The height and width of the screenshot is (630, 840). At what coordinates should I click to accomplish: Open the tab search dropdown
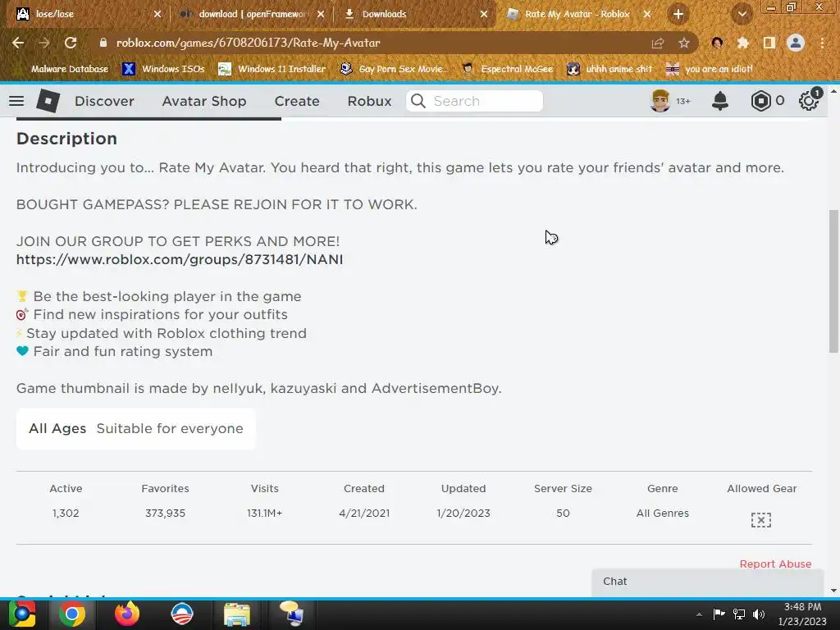(742, 15)
